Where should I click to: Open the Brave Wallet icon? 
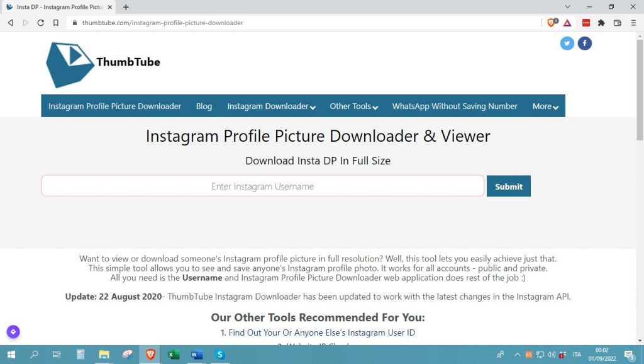click(x=617, y=23)
